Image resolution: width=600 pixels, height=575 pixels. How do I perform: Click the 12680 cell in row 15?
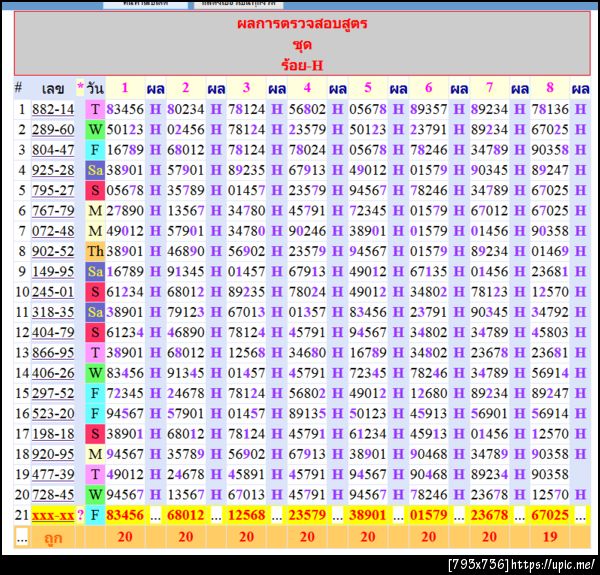(429, 393)
